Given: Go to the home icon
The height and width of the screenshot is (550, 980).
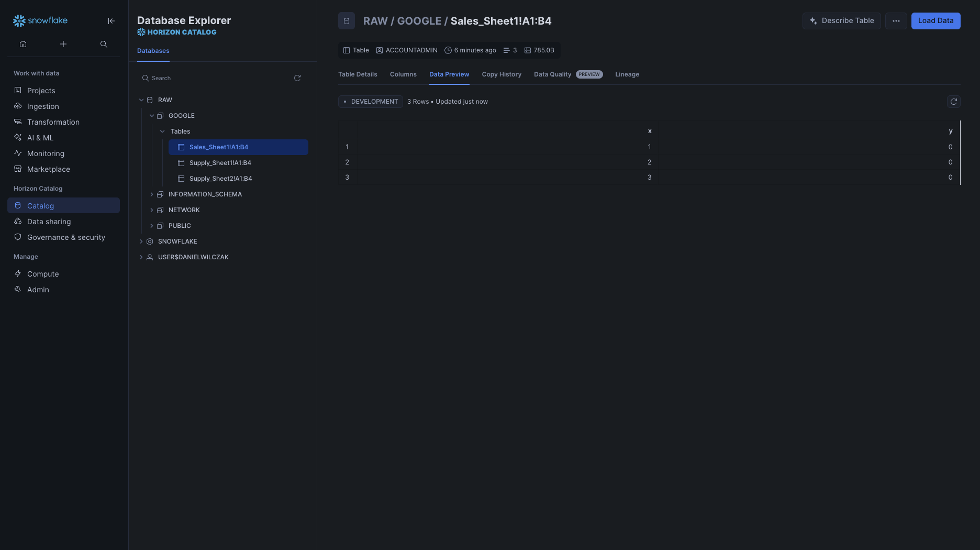Looking at the screenshot, I should click(x=23, y=44).
